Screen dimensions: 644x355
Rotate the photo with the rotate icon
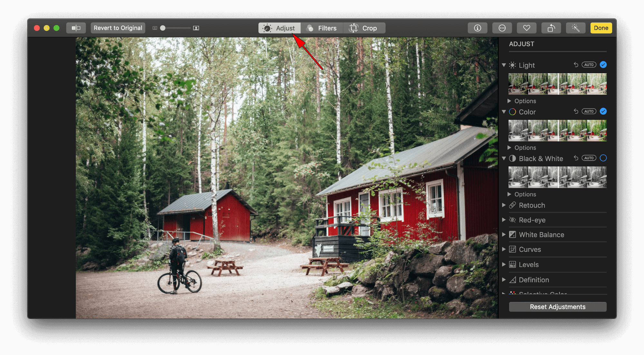click(551, 28)
